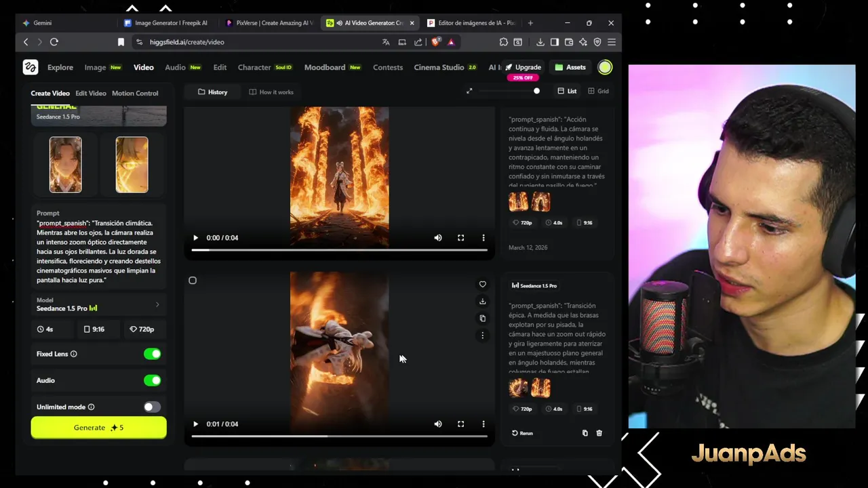
Task: Open the How it works tab
Action: pyautogui.click(x=271, y=91)
